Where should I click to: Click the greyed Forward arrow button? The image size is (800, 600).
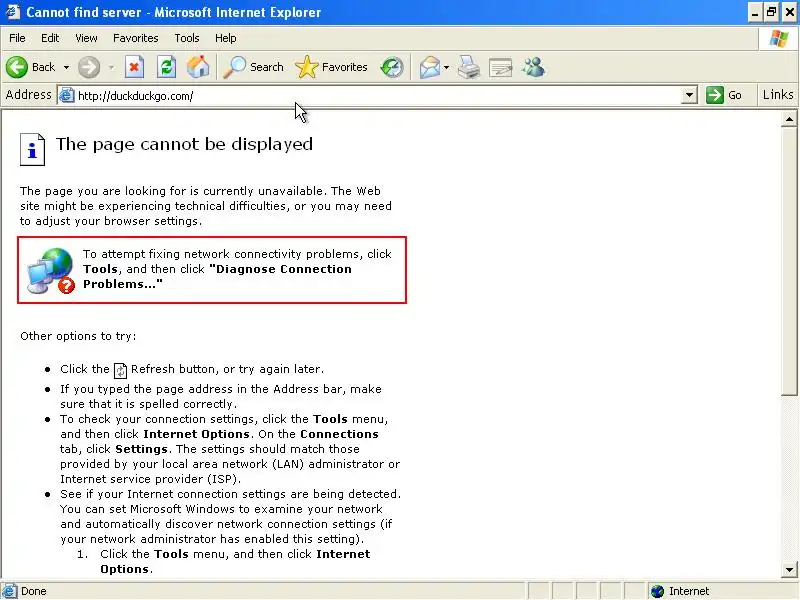tap(89, 67)
